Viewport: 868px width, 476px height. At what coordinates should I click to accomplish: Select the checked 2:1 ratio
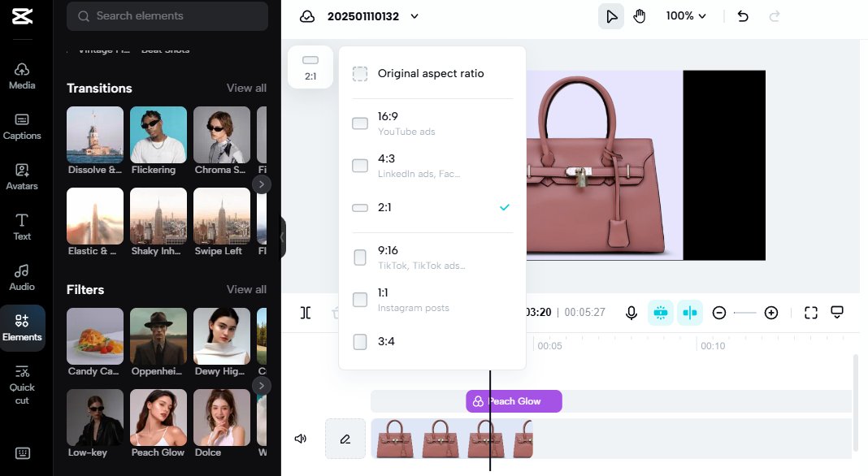tap(432, 208)
